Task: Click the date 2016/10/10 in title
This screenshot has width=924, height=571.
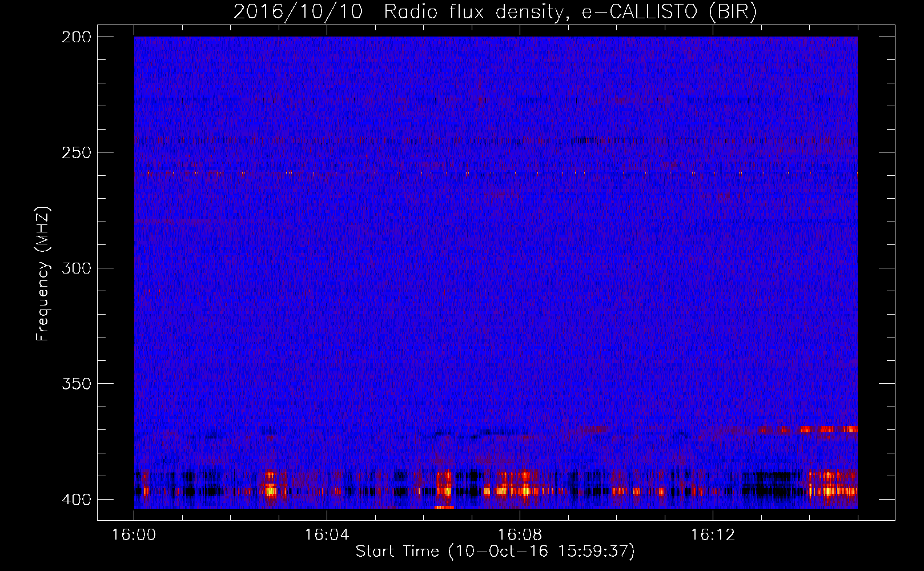Action: pyautogui.click(x=298, y=11)
